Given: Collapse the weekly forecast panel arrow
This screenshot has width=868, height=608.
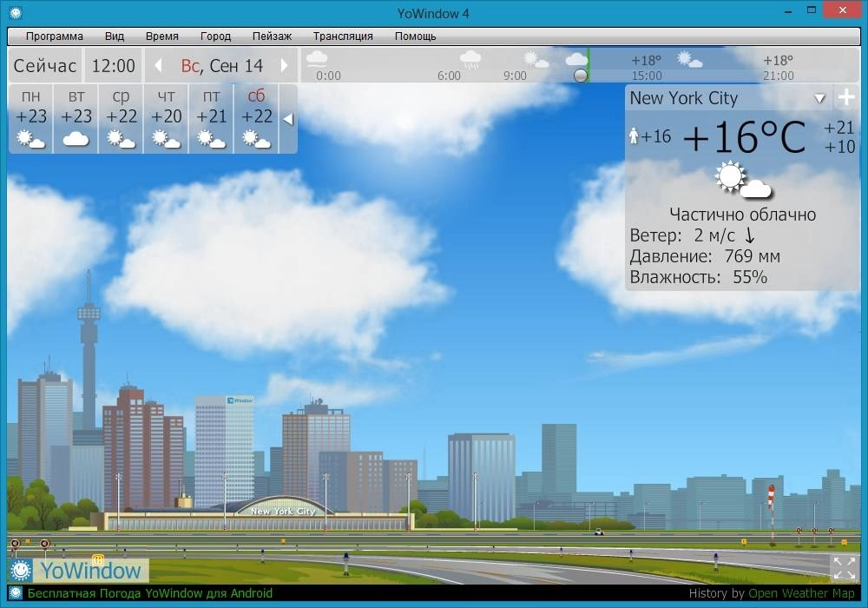Looking at the screenshot, I should pos(288,119).
